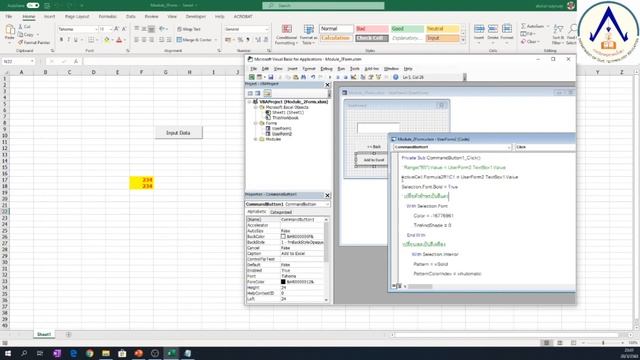Click the Break pause icon in VBA toolbar

[338, 77]
